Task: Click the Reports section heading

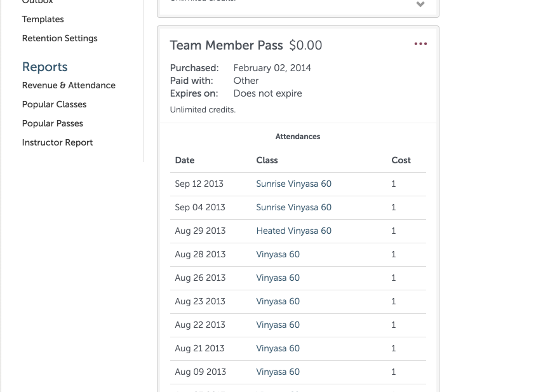Action: click(x=44, y=67)
